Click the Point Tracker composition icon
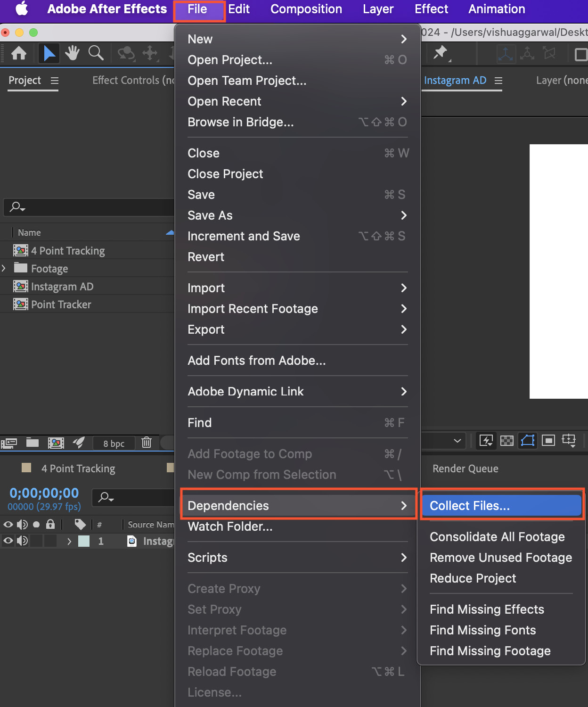Image resolution: width=588 pixels, height=707 pixels. click(x=21, y=304)
